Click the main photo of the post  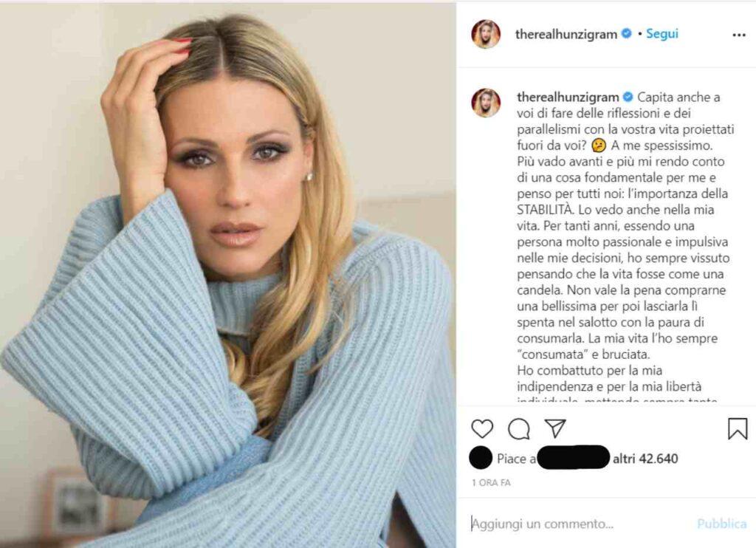[x=227, y=275]
